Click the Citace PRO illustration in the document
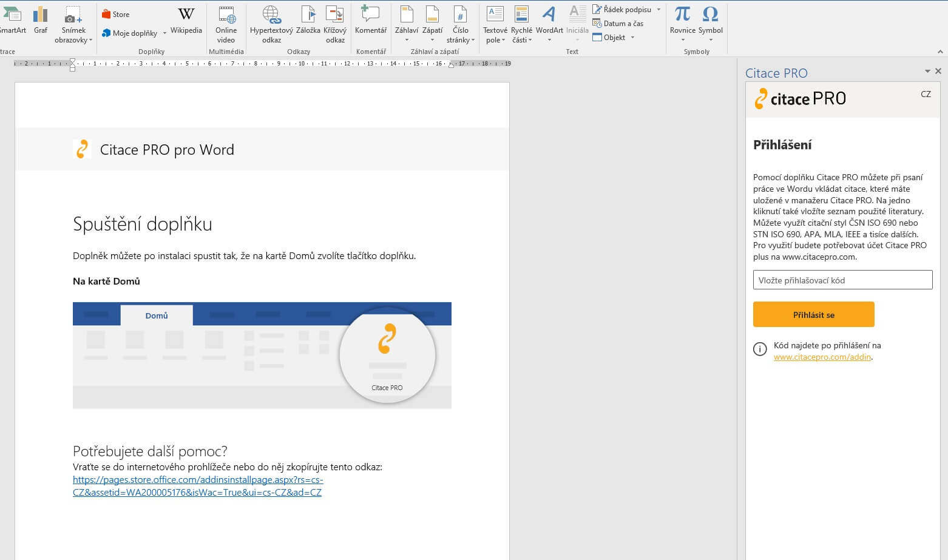Viewport: 948px width, 560px height. 262,355
